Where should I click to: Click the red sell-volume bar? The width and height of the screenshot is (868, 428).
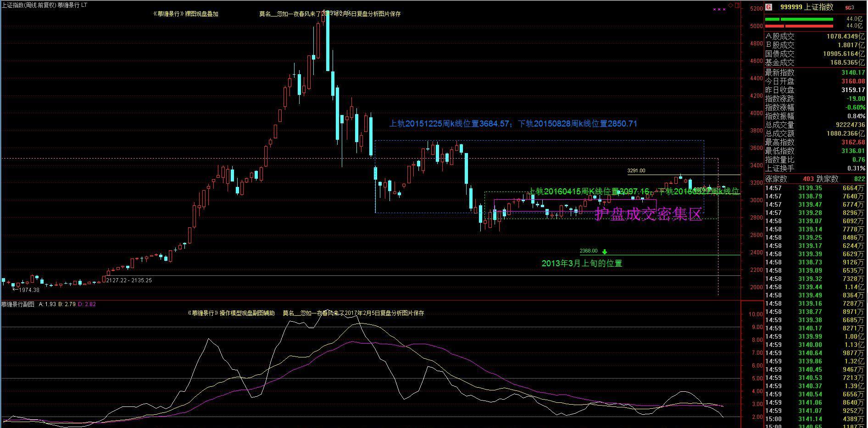[799, 26]
